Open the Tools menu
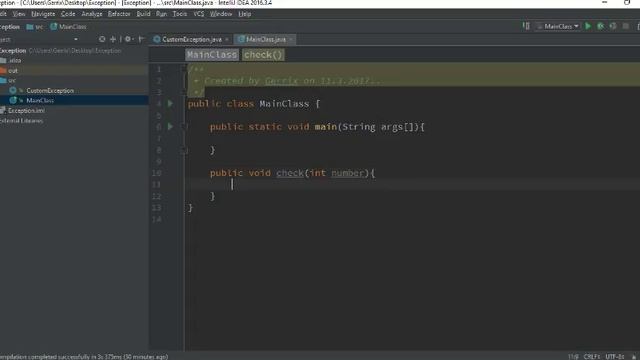This screenshot has height=360, width=640. 180,14
